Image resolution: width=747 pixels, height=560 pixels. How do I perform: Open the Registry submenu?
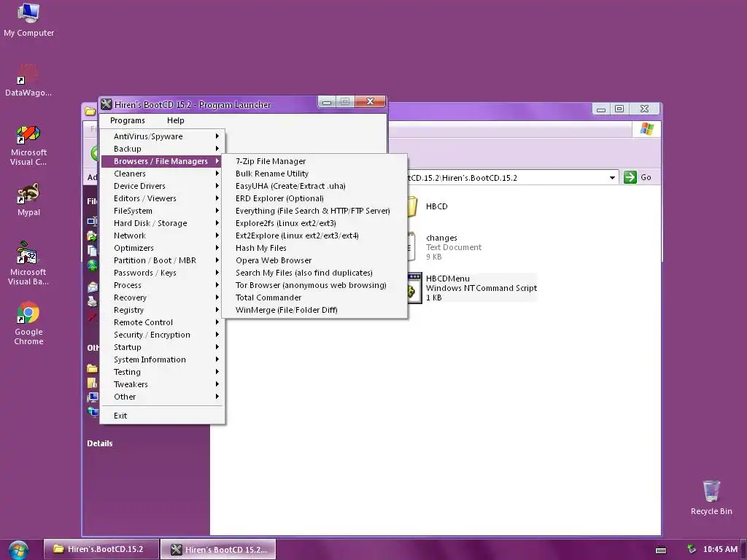(162, 309)
